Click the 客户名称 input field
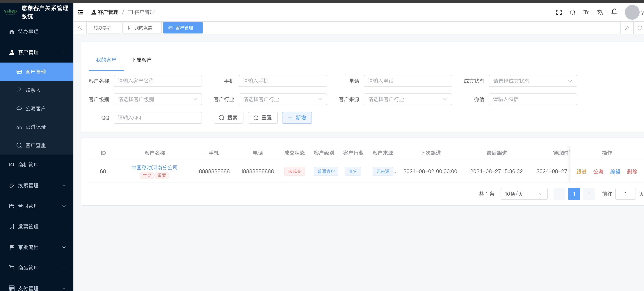The width and height of the screenshot is (644, 291). [157, 81]
